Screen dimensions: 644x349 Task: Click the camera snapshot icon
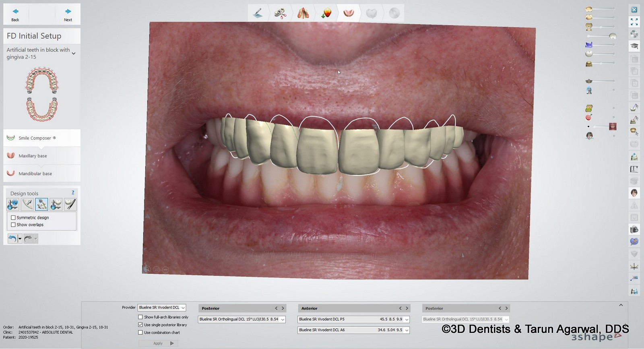634,229
